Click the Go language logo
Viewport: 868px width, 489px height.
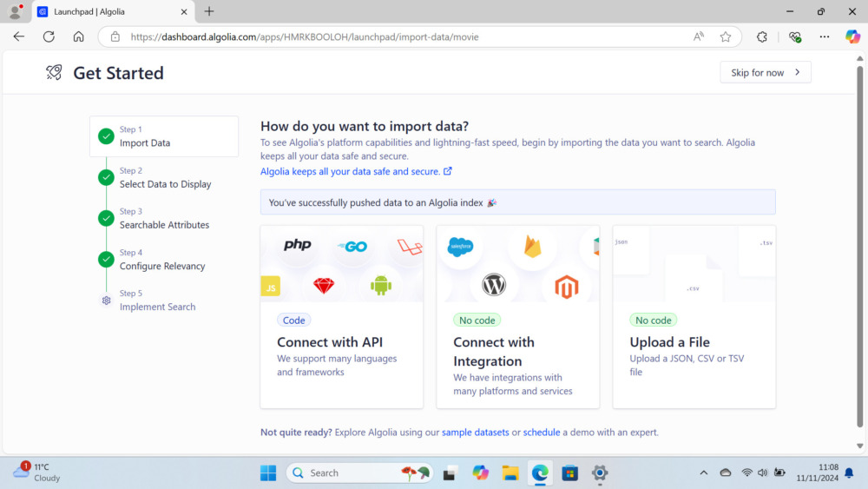[x=352, y=247]
